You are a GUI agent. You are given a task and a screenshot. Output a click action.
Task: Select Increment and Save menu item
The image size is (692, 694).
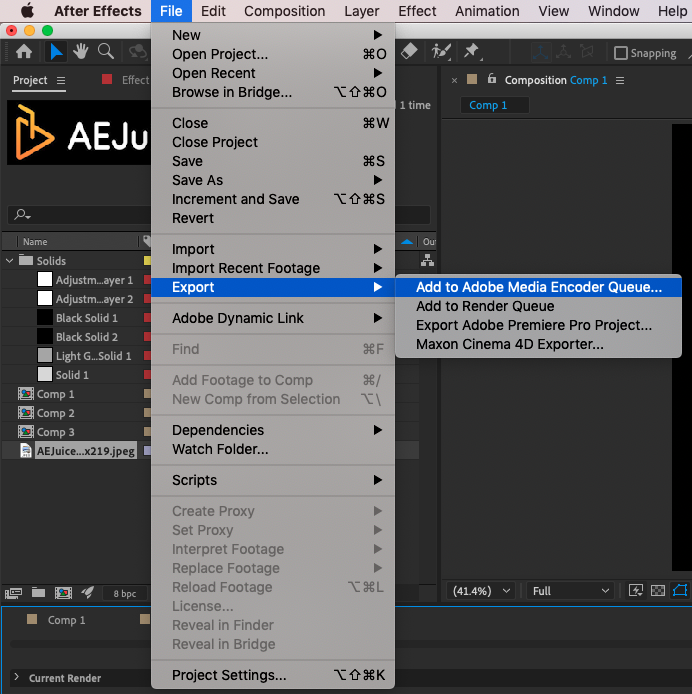coord(273,199)
